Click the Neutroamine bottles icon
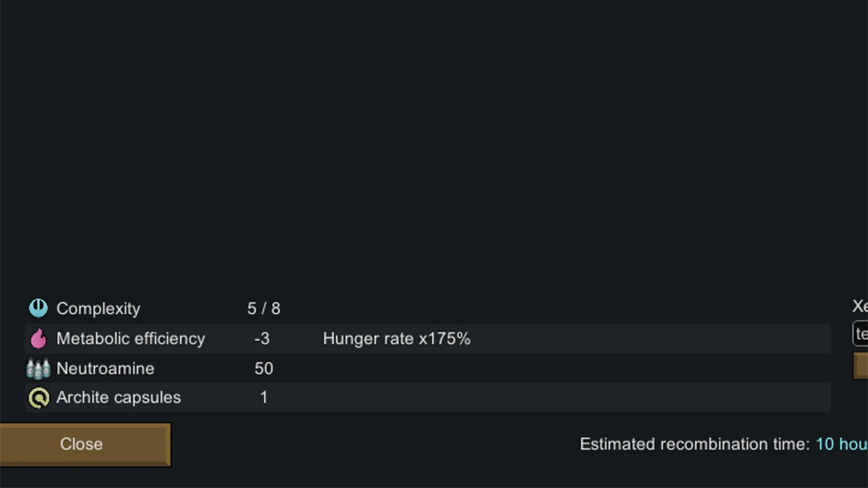The width and height of the screenshot is (868, 488). point(38,369)
